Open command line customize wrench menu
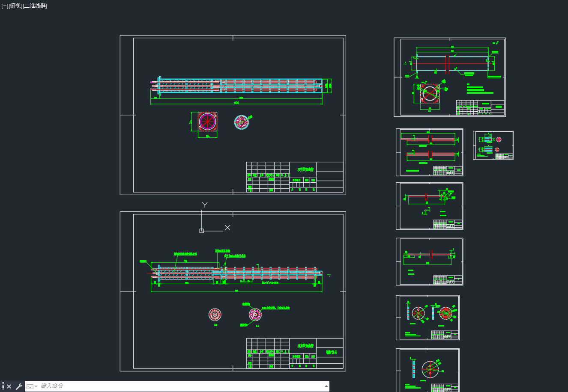568x392 pixels. [x=19, y=386]
